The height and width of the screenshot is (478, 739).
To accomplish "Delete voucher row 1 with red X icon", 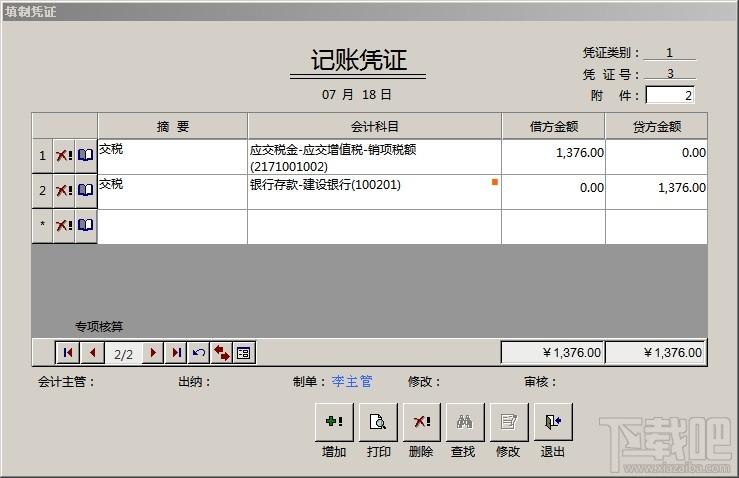I will pos(64,156).
